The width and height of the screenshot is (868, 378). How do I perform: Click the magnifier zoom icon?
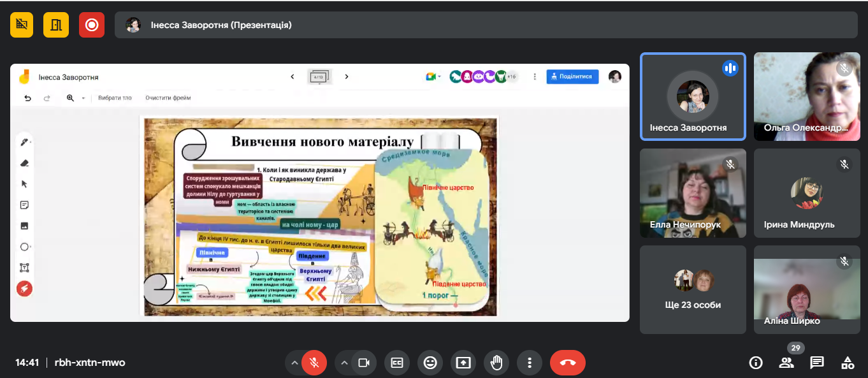tap(71, 98)
